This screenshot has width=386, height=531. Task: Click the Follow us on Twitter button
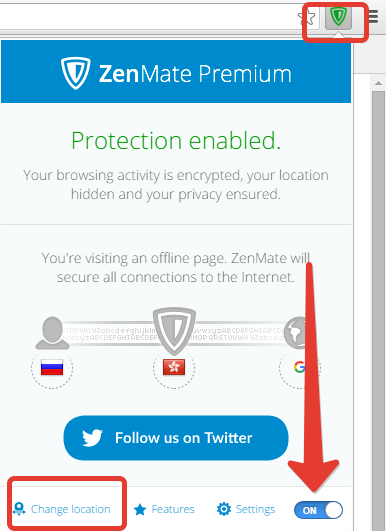point(176,438)
